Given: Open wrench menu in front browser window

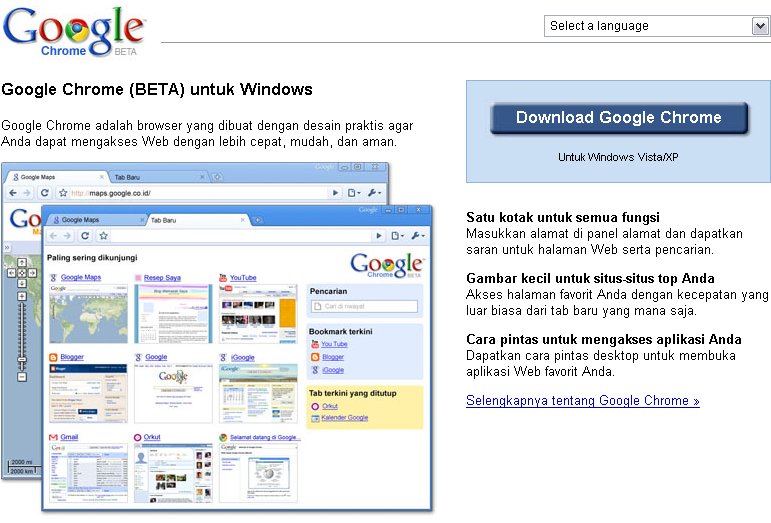Looking at the screenshot, I should pyautogui.click(x=418, y=236).
